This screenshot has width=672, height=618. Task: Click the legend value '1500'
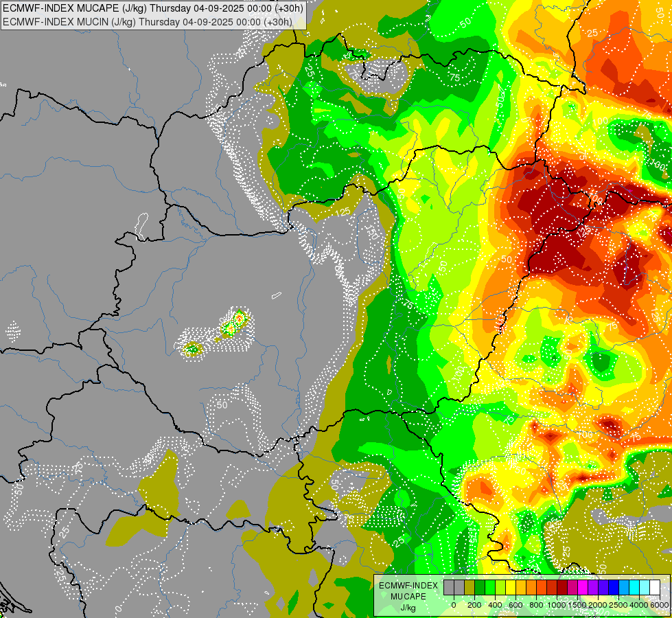[577, 605]
